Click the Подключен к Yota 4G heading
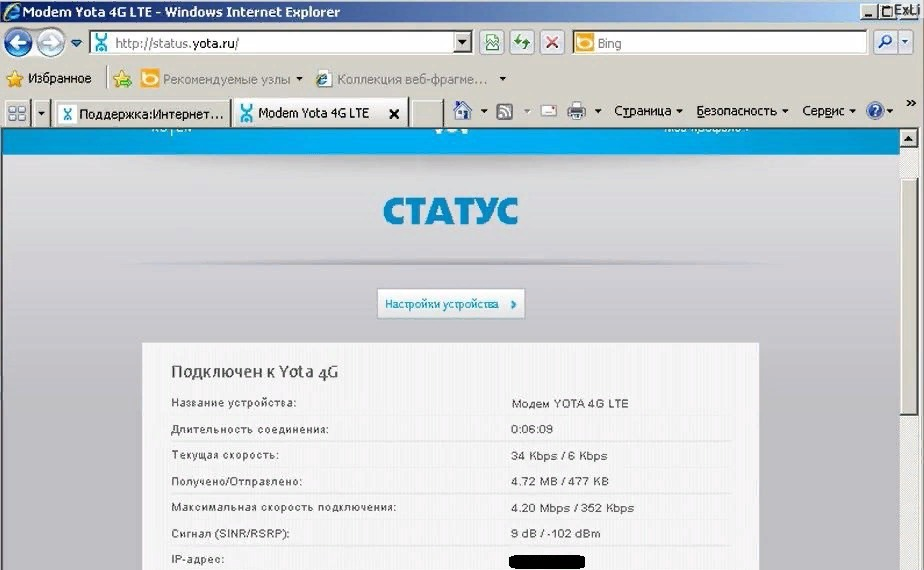924x570 pixels. 255,372
